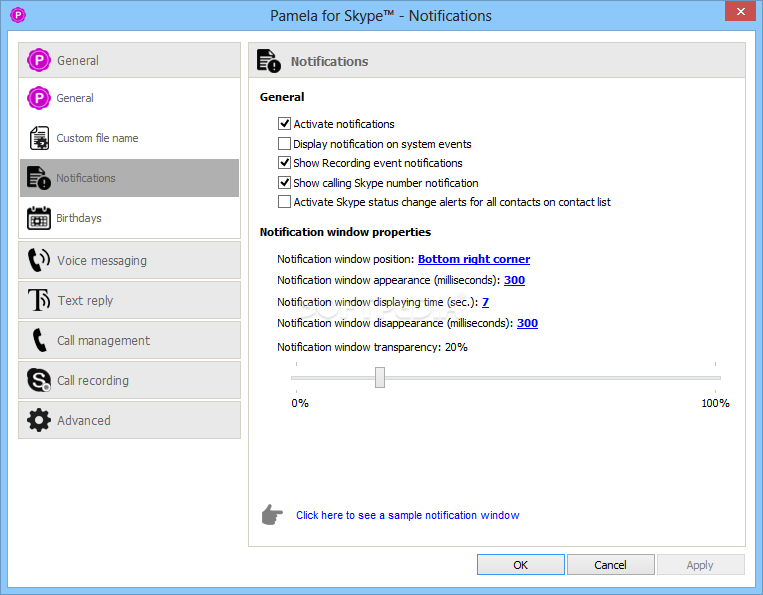Enable Display notification on system events
763x595 pixels.
[284, 144]
